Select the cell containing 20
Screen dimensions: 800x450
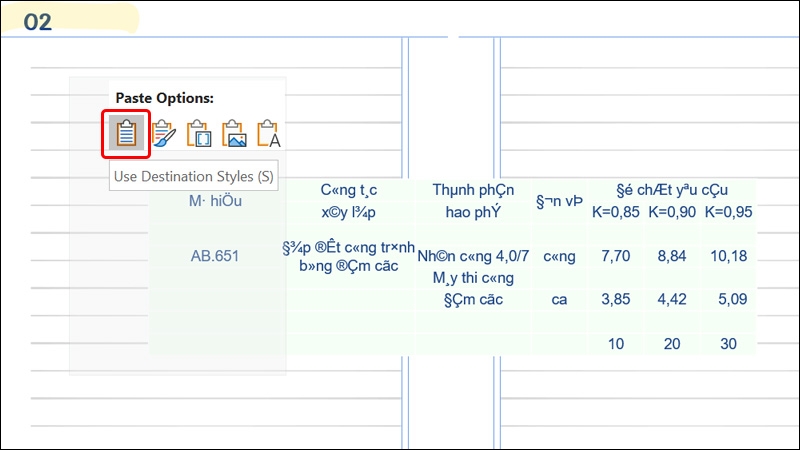(x=672, y=344)
